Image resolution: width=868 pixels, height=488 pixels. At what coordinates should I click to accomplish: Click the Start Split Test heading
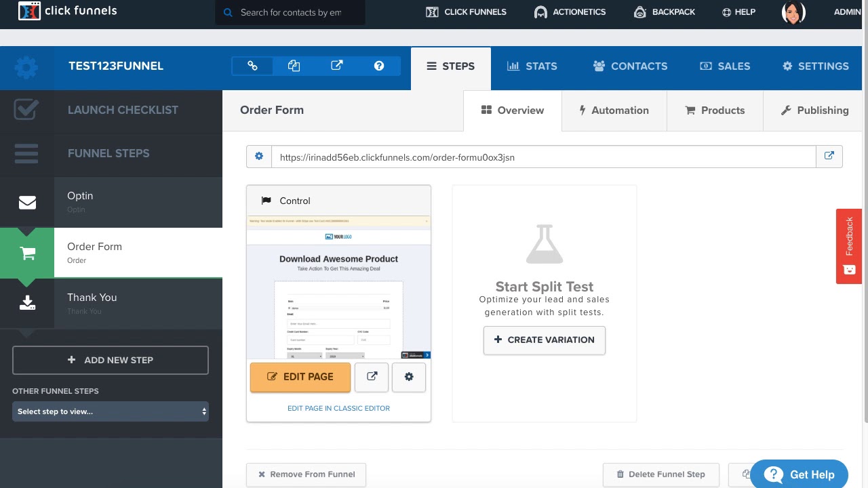pos(545,286)
